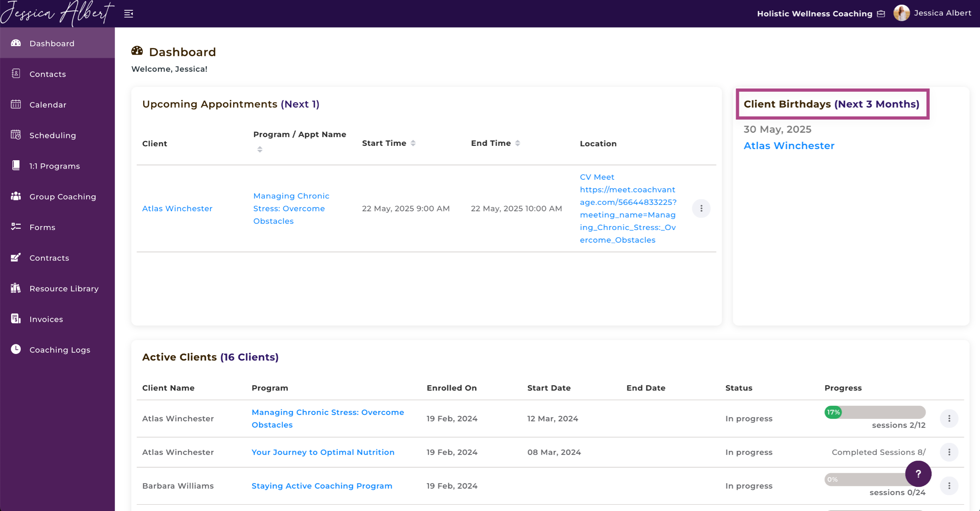Click the Location column header
980x511 pixels.
pyautogui.click(x=598, y=143)
